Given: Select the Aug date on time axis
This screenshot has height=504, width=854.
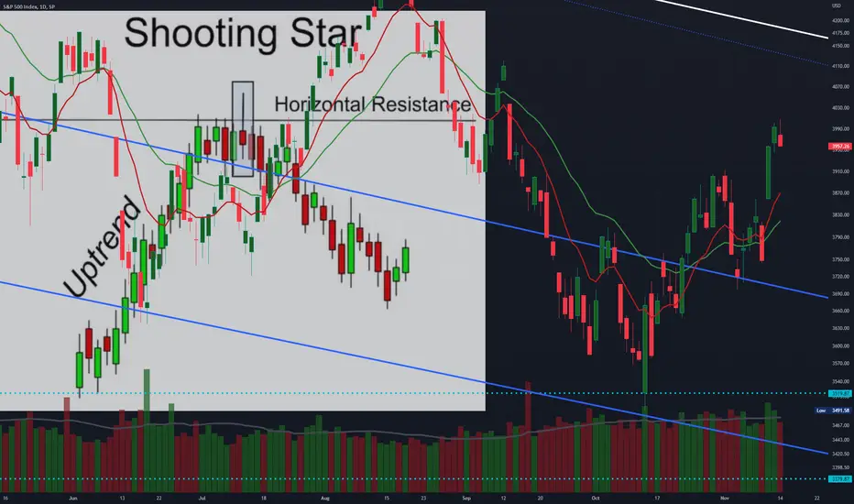Looking at the screenshot, I should 325,498.
